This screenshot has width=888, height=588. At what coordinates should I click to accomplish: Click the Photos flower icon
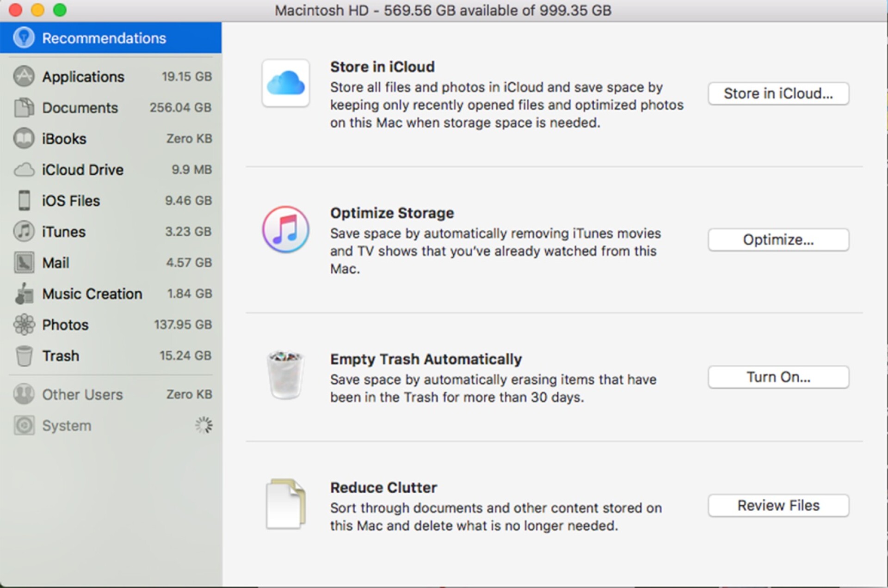(x=23, y=324)
